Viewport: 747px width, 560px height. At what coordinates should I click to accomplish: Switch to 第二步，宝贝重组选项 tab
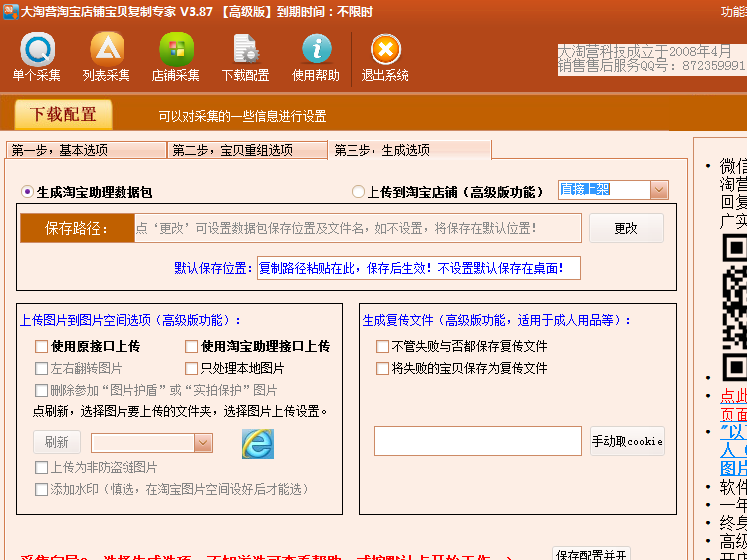(x=247, y=151)
